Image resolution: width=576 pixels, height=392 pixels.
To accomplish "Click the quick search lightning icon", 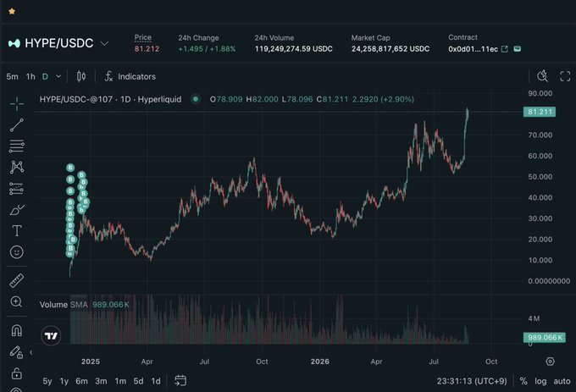I will point(542,76).
